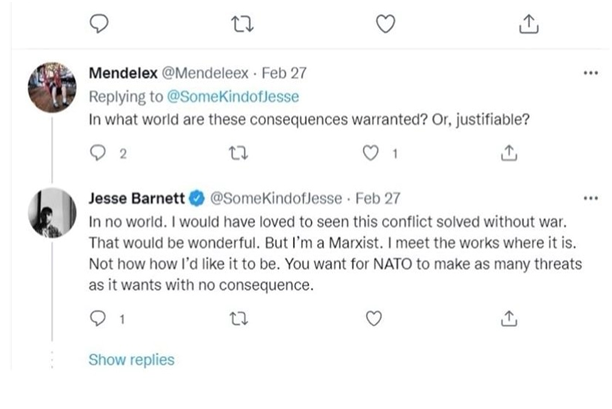Like Mendelex's tweet
The width and height of the screenshot is (612, 409).
click(x=372, y=153)
